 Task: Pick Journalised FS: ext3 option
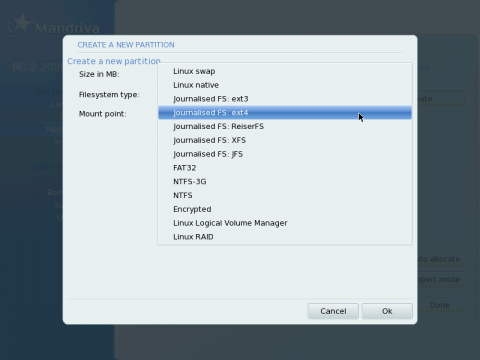pyautogui.click(x=285, y=99)
